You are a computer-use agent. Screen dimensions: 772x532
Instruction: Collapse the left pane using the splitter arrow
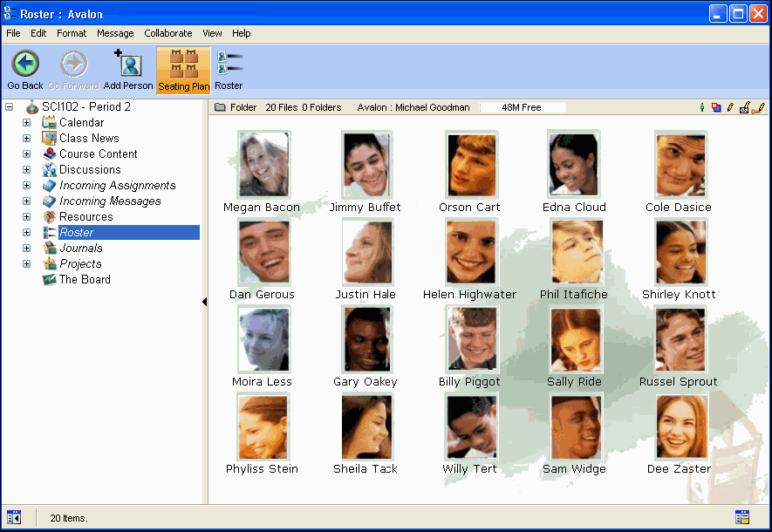pyautogui.click(x=205, y=302)
